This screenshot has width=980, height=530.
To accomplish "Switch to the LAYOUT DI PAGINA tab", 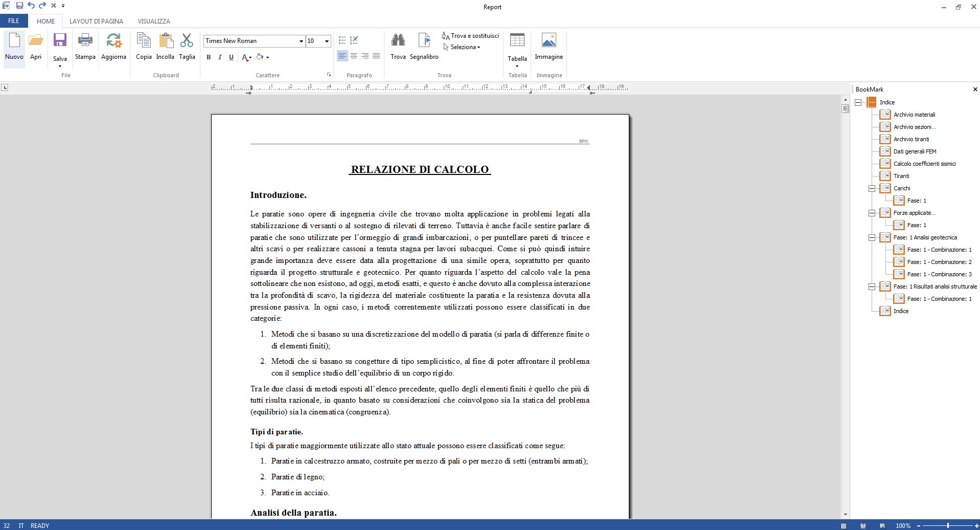I will [x=96, y=21].
